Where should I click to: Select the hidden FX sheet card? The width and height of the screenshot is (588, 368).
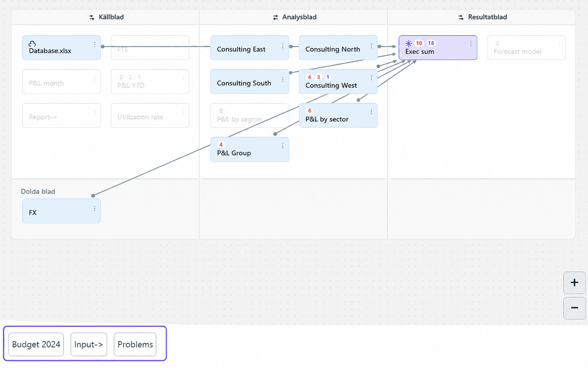click(62, 211)
